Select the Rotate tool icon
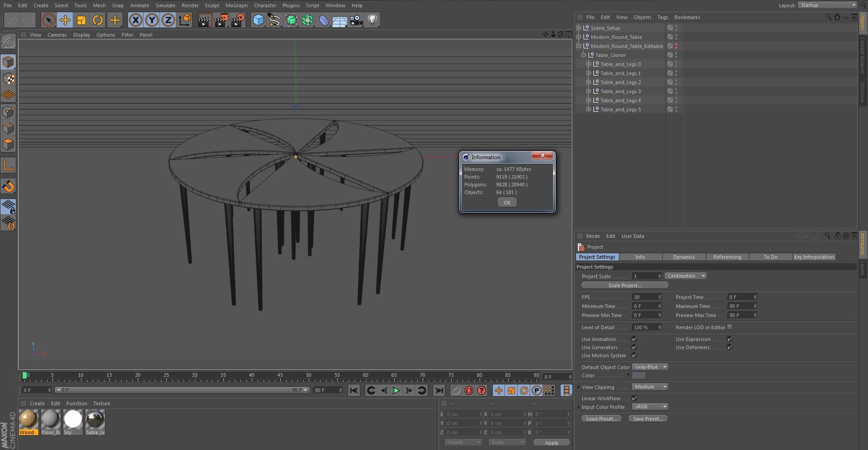868x450 pixels. (98, 20)
